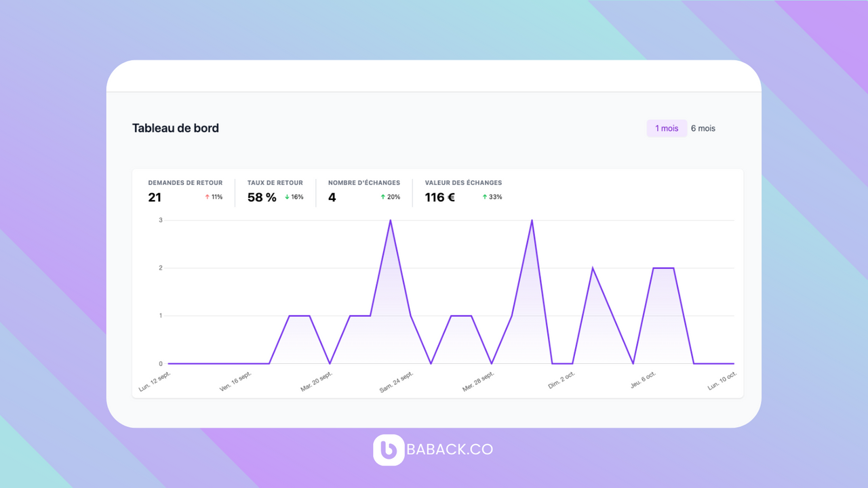Click the Sam. 24 sept. axis label
Viewport: 868px width, 488px height.
[x=397, y=382]
